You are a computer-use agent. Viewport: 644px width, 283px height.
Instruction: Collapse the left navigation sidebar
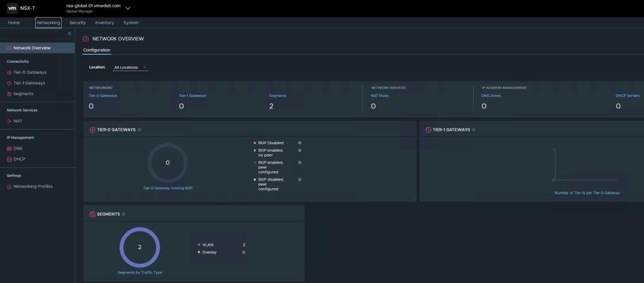tap(69, 33)
